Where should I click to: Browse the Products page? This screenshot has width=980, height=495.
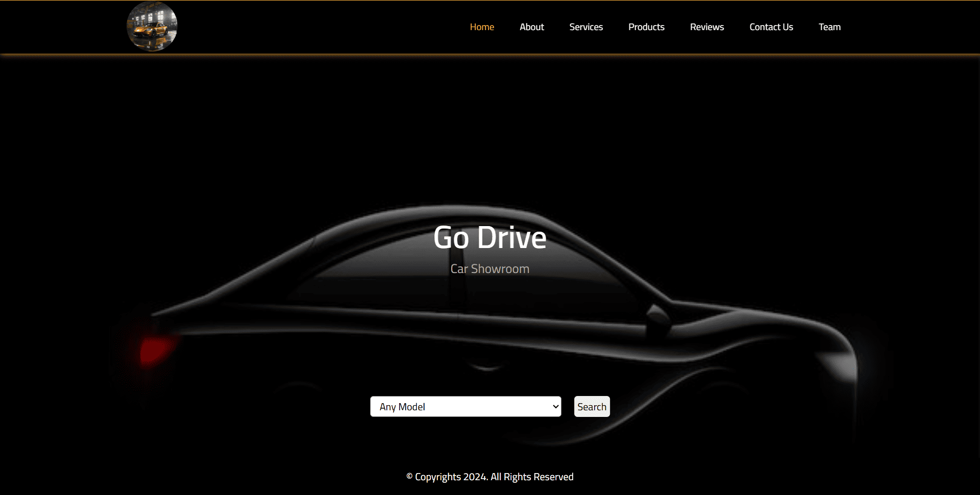[x=646, y=27]
